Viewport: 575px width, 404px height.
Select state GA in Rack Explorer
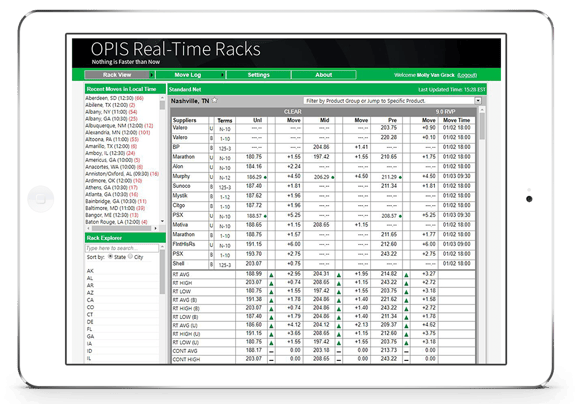click(90, 337)
